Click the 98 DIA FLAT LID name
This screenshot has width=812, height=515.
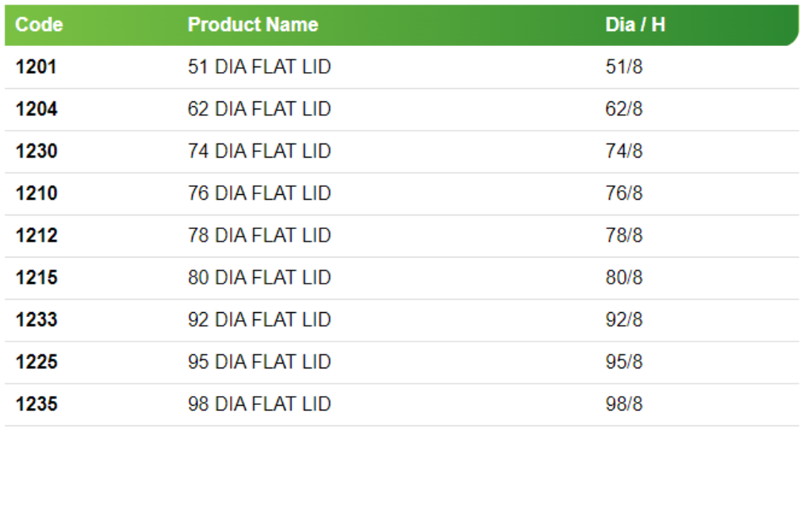click(x=259, y=404)
